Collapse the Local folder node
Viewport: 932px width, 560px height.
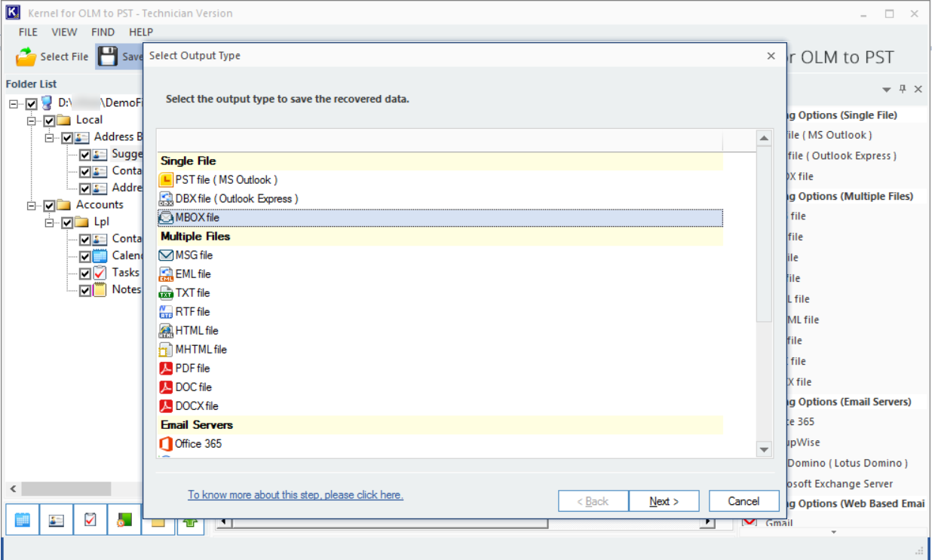[x=32, y=121]
